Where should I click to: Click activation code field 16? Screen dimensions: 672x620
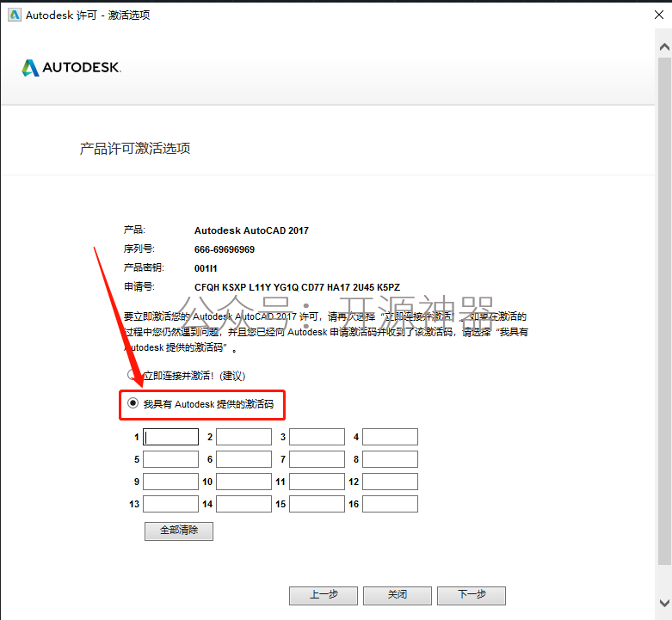pos(390,504)
